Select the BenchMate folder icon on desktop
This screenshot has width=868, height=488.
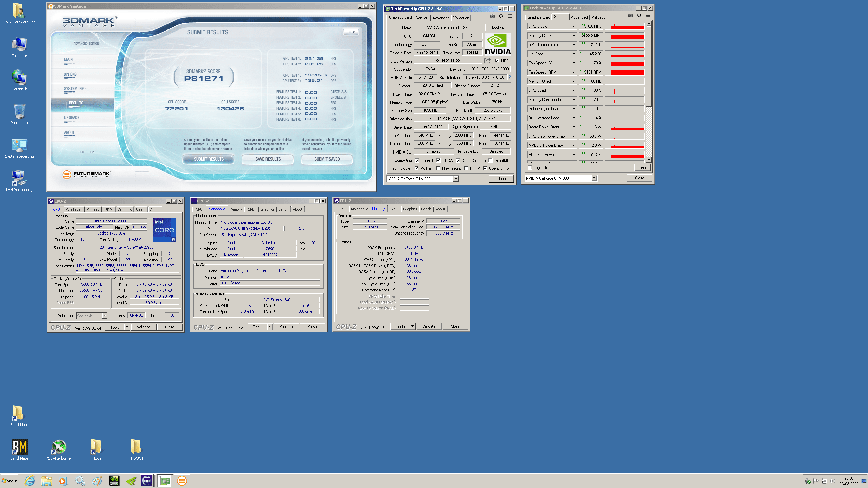point(19,416)
